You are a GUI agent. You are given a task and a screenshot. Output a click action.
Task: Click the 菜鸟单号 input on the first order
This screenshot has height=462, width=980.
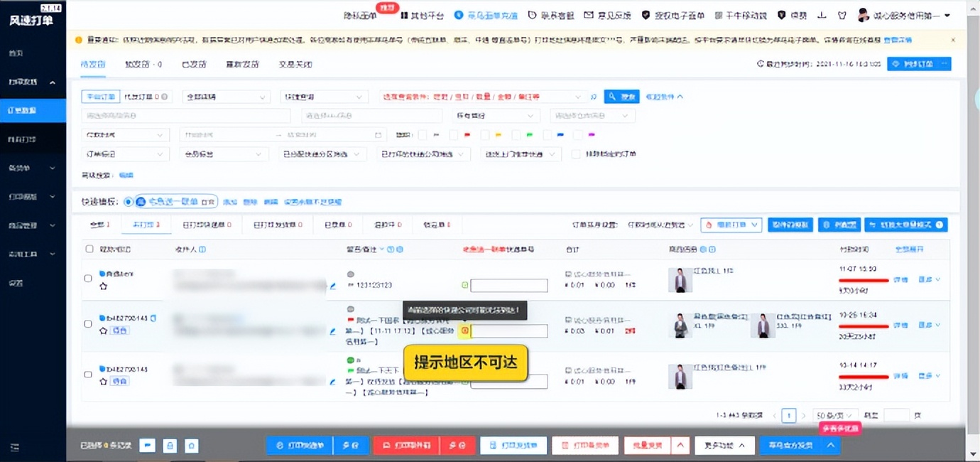tap(508, 284)
